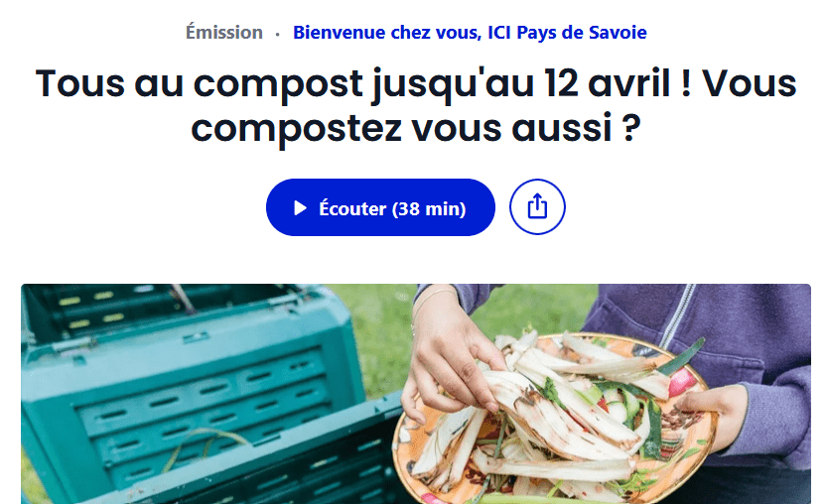
Task: Start listening with Écouter (38 min)
Action: coord(380,207)
